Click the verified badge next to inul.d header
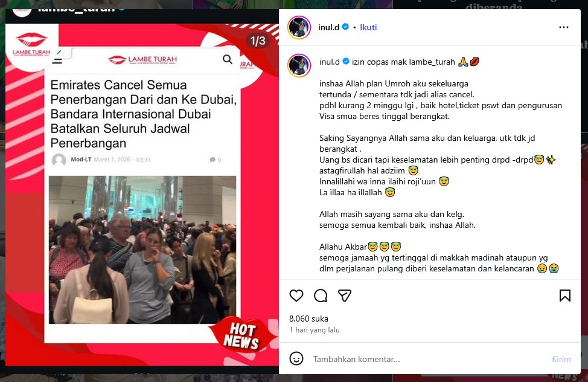588x382 pixels. tap(346, 27)
